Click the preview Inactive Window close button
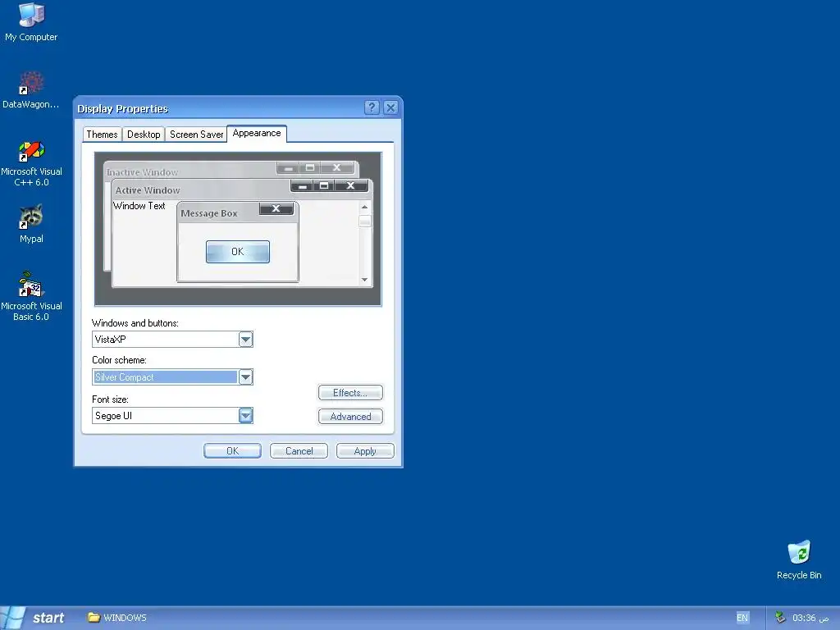The width and height of the screenshot is (840, 630). click(x=337, y=167)
